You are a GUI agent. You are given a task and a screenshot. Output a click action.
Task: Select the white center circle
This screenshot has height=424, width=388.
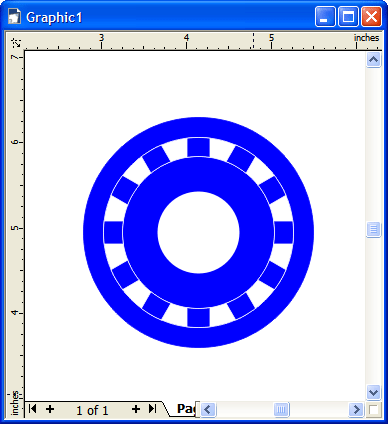click(x=198, y=232)
